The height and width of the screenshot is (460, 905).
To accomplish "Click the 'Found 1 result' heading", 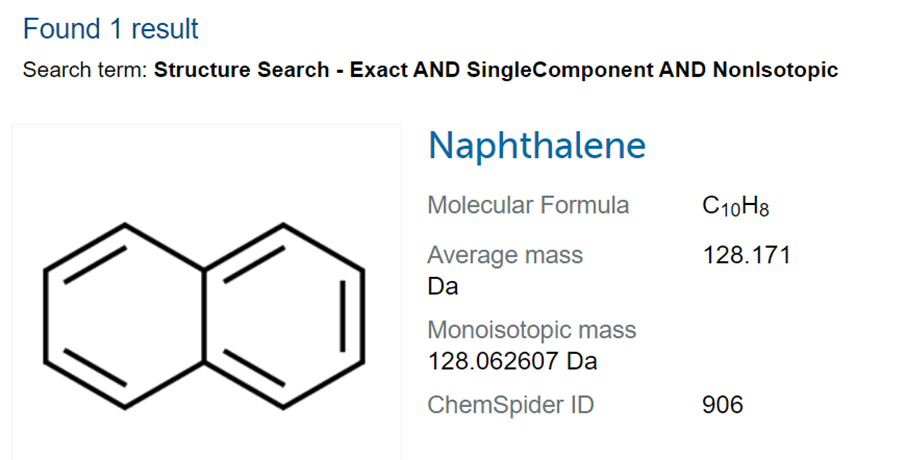I will click(110, 28).
